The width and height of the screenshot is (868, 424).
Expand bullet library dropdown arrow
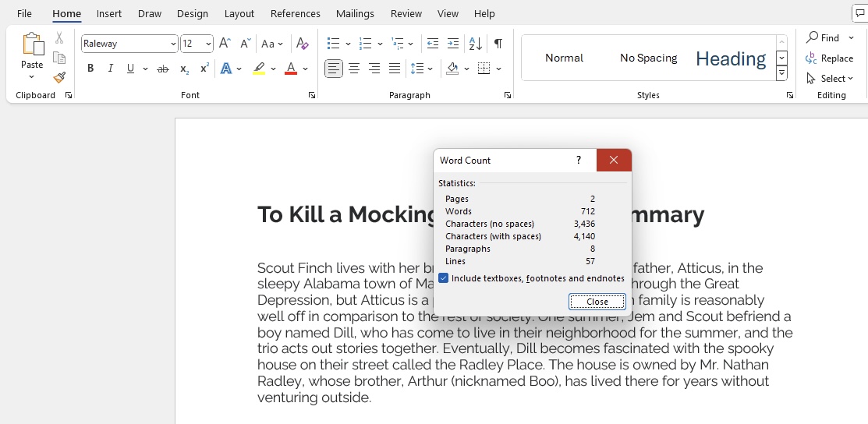pos(348,43)
